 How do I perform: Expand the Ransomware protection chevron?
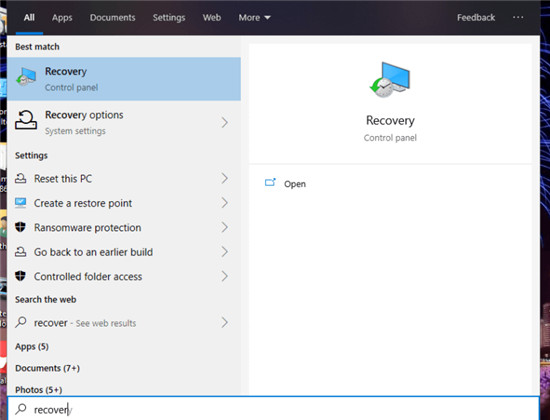(x=224, y=227)
